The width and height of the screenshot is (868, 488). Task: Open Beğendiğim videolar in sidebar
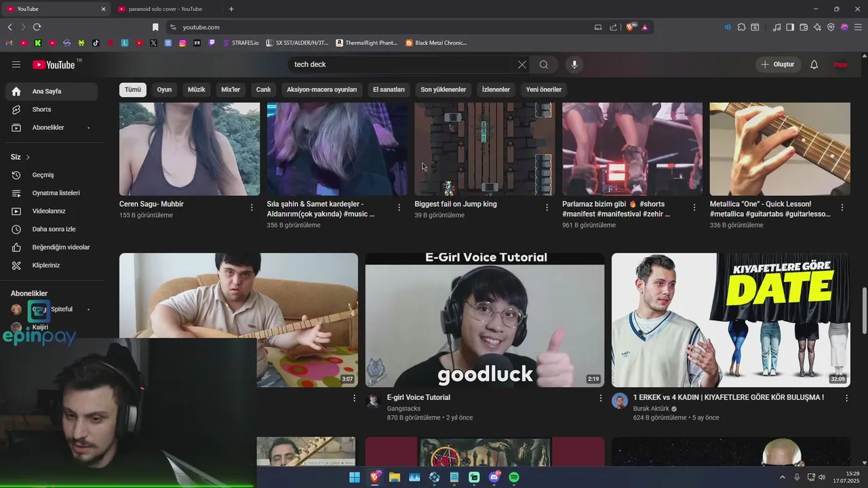coord(52,247)
